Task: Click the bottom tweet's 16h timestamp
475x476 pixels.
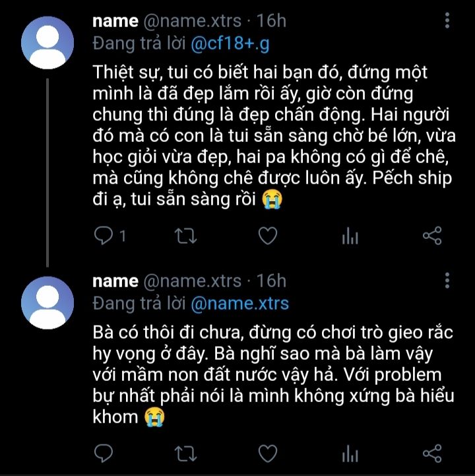Action: coord(271,281)
